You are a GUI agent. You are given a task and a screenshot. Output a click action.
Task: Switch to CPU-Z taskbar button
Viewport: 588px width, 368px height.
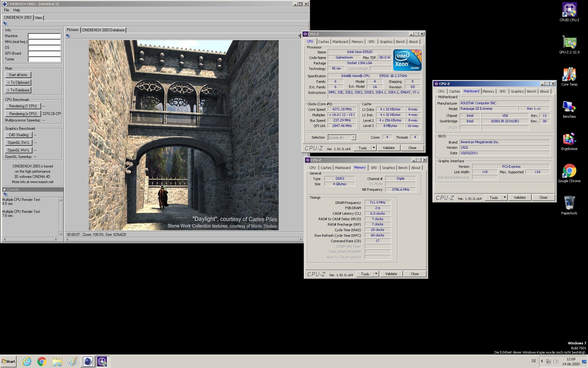[102, 362]
